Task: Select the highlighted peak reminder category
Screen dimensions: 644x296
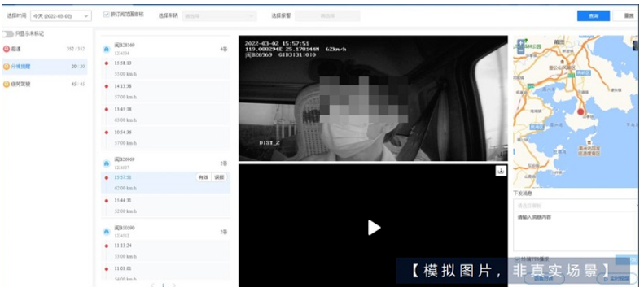Action: click(x=44, y=67)
